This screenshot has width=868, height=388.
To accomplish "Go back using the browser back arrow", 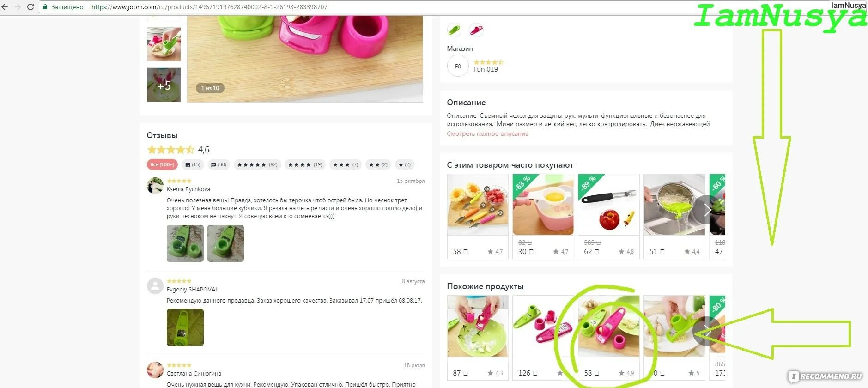I will click(5, 7).
